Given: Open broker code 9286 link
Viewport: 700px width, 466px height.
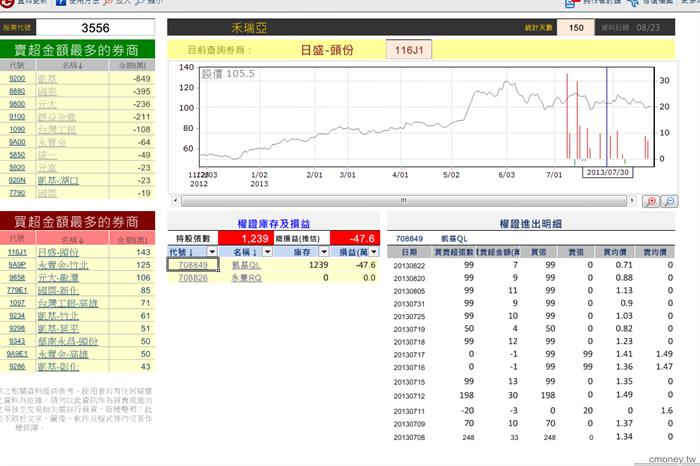Looking at the screenshot, I should click(17, 366).
